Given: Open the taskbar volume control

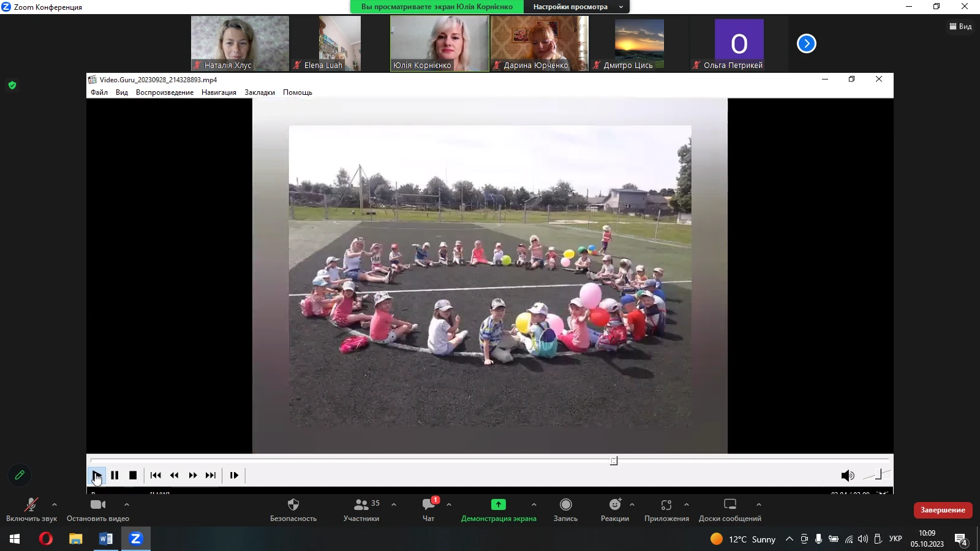Looking at the screenshot, I should coord(863,539).
